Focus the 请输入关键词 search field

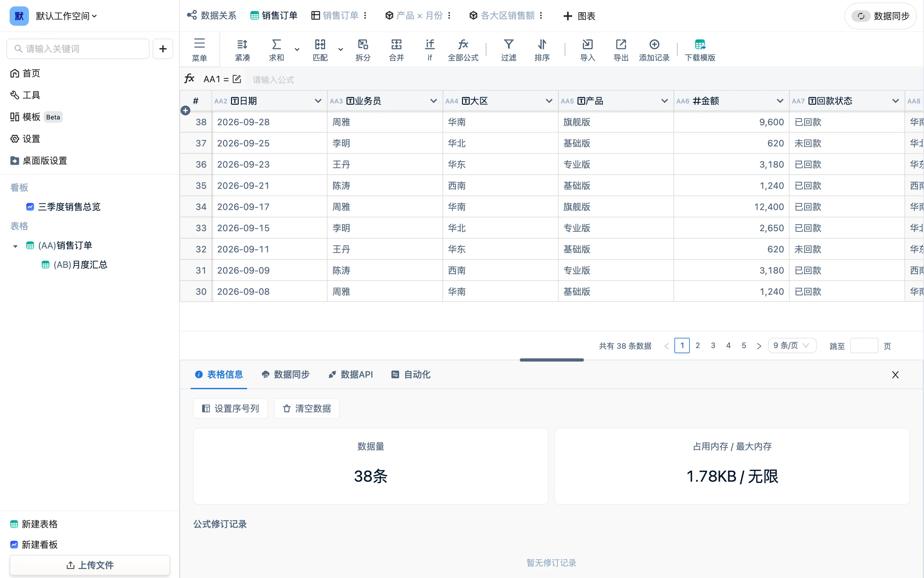[78, 48]
